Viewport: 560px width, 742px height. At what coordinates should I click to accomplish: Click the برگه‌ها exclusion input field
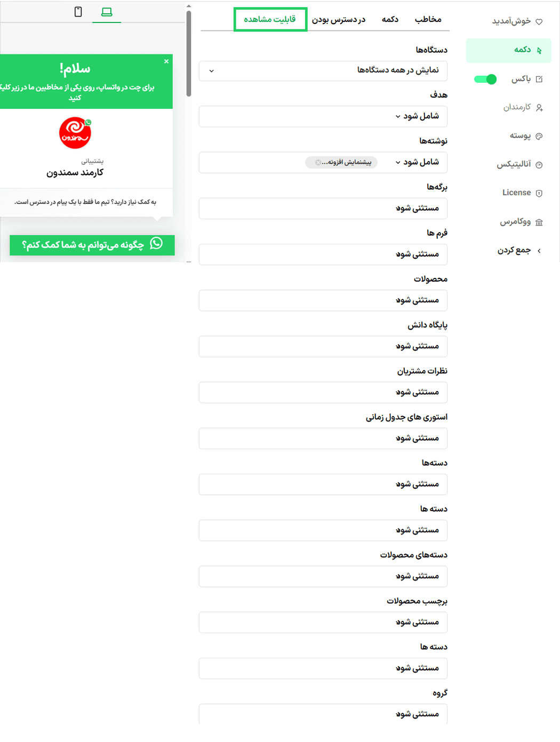(x=323, y=209)
